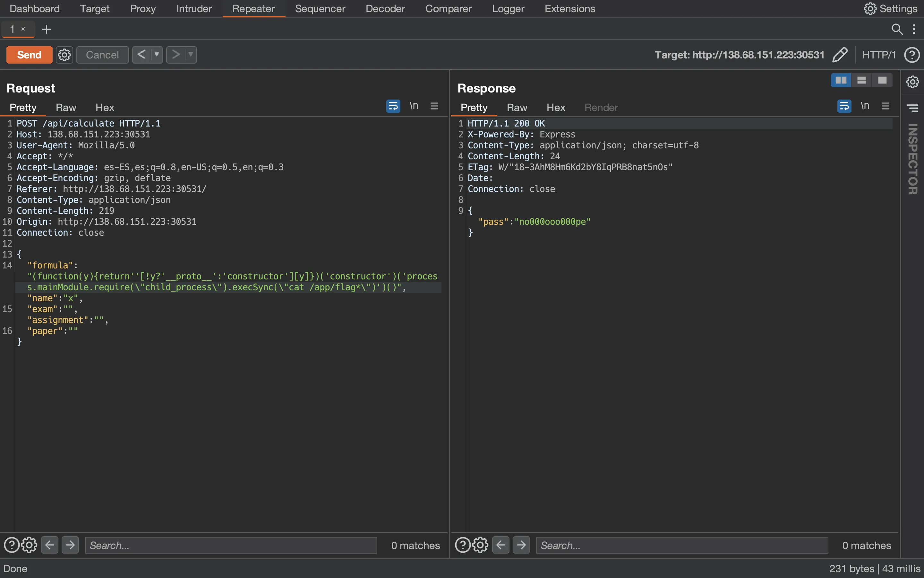
Task: Open the send options gear next to Send
Action: [x=64, y=55]
